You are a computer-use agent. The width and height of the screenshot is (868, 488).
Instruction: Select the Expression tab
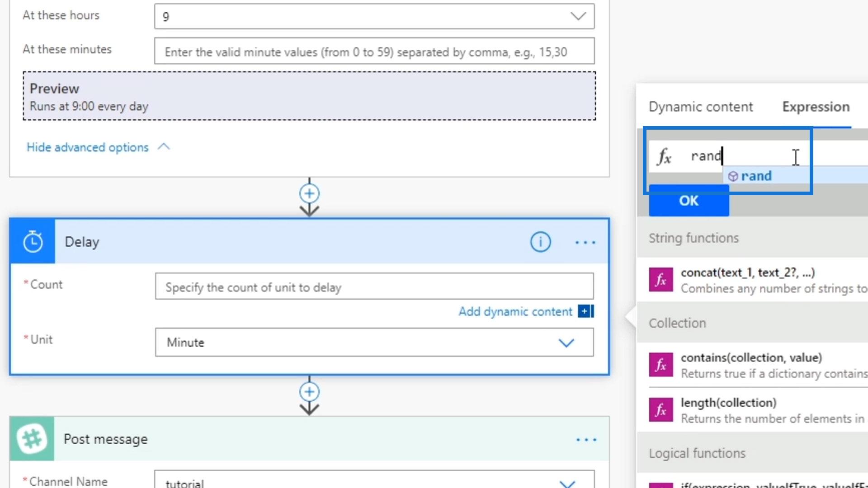click(816, 107)
